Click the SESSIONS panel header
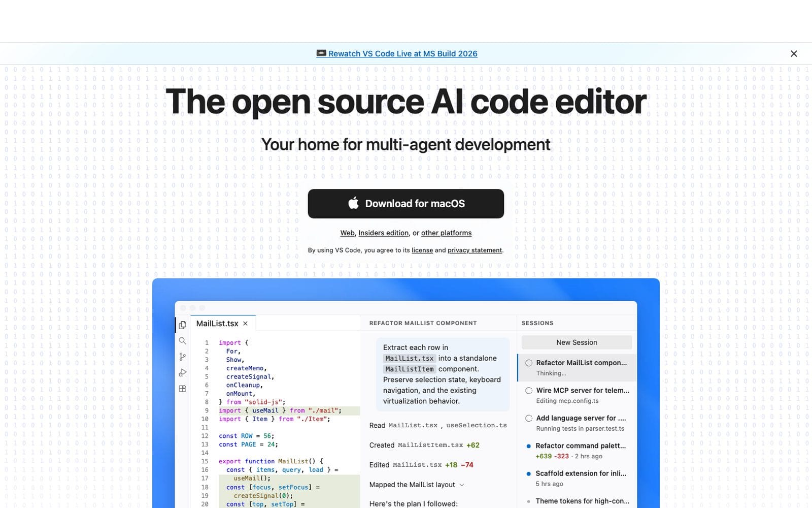 (537, 323)
